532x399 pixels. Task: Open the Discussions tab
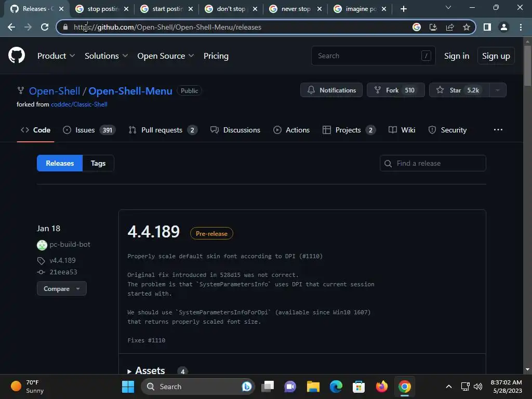235,130
